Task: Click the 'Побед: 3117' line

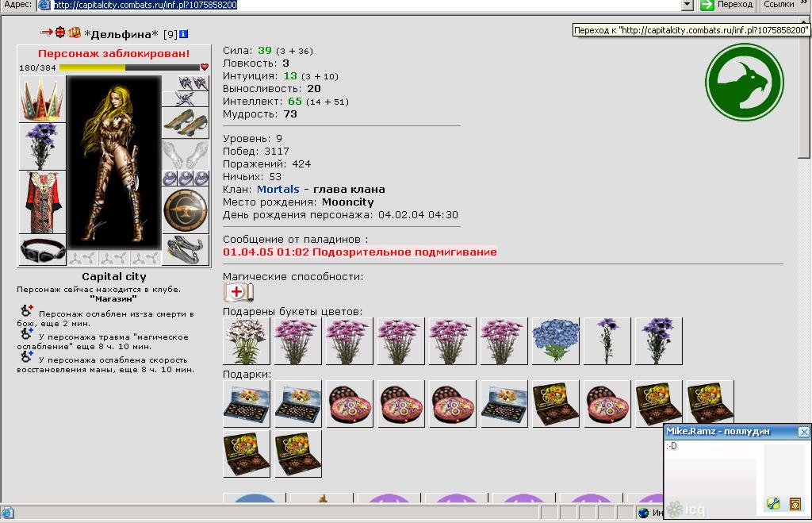Action: [256, 152]
